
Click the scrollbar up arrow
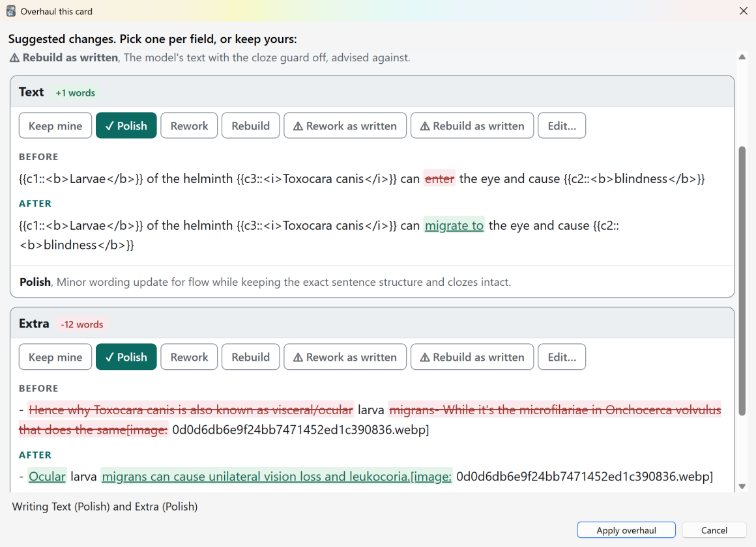742,57
